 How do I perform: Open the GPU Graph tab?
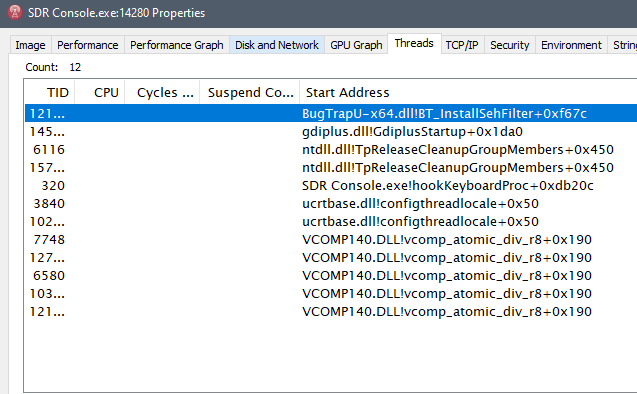(356, 45)
